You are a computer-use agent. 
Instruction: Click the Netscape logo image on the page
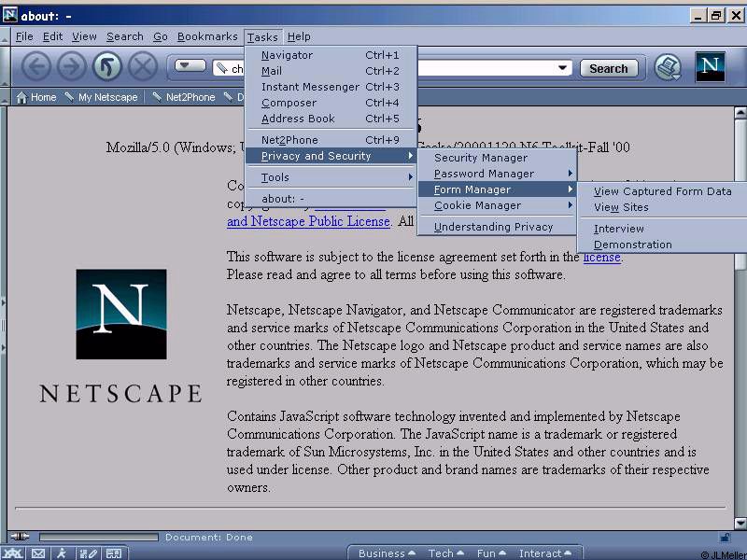[121, 315]
